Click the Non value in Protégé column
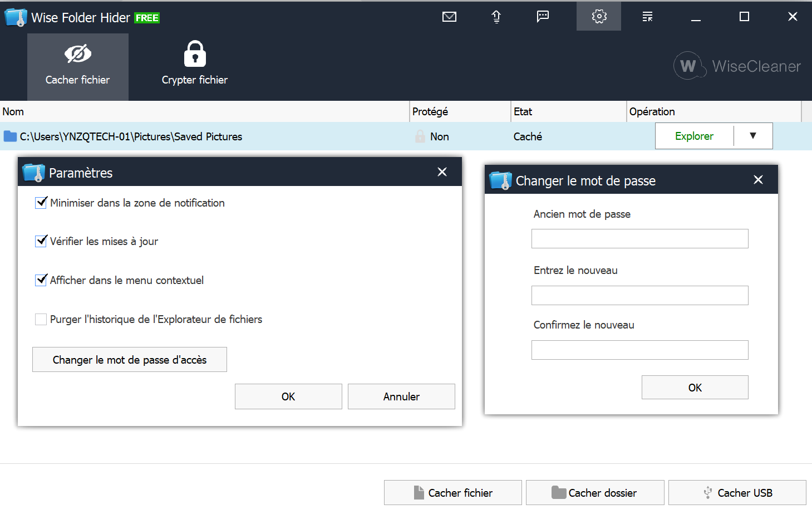The height and width of the screenshot is (519, 812). pyautogui.click(x=440, y=136)
